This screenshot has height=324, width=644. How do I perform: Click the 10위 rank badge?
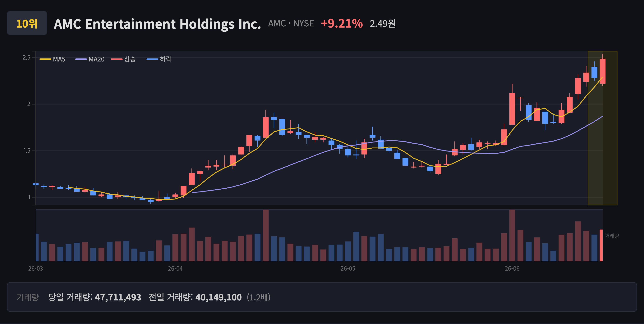click(x=27, y=23)
